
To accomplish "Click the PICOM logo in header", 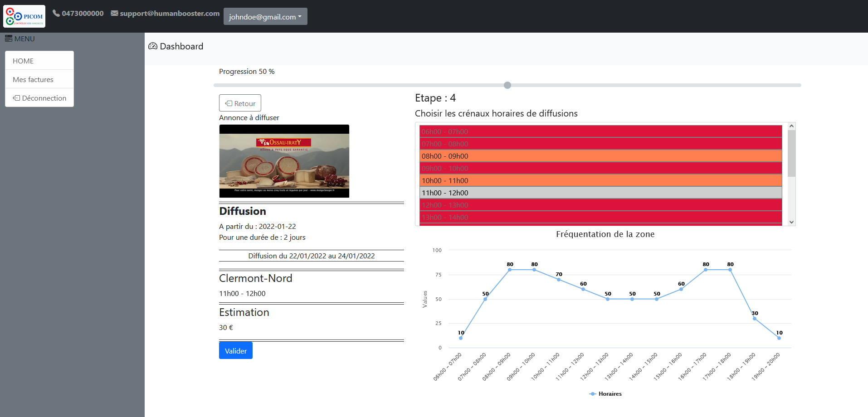I will pyautogui.click(x=24, y=16).
